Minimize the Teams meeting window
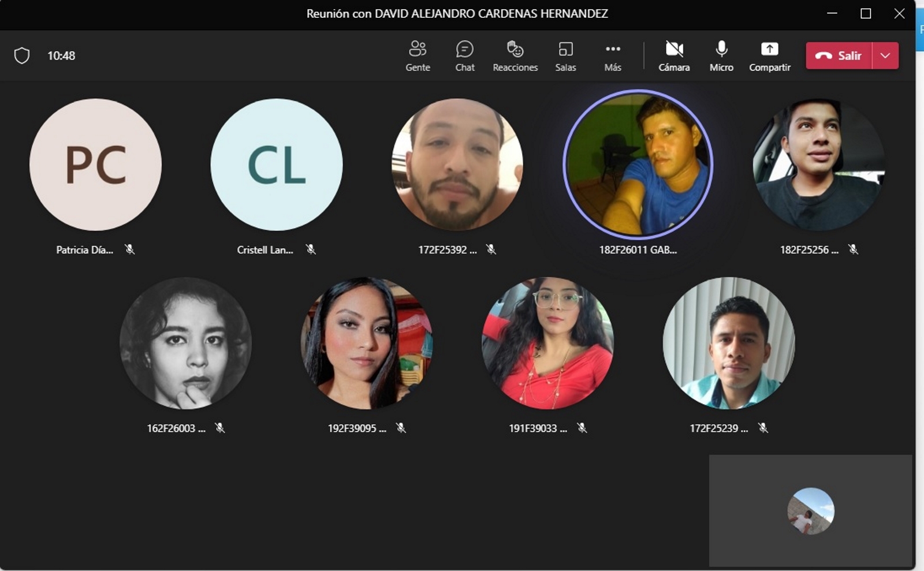Image resolution: width=924 pixels, height=571 pixels. [832, 13]
